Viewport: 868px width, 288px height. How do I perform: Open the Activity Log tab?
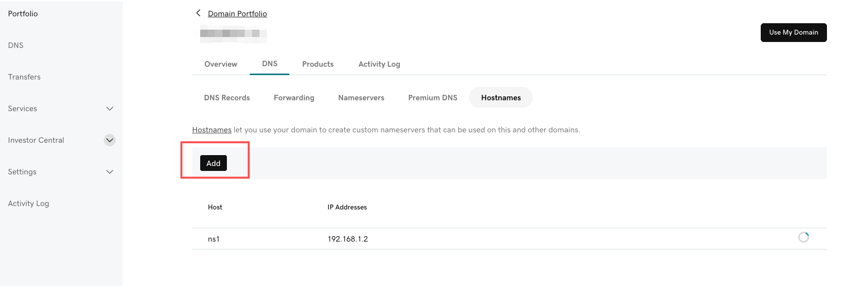point(379,64)
